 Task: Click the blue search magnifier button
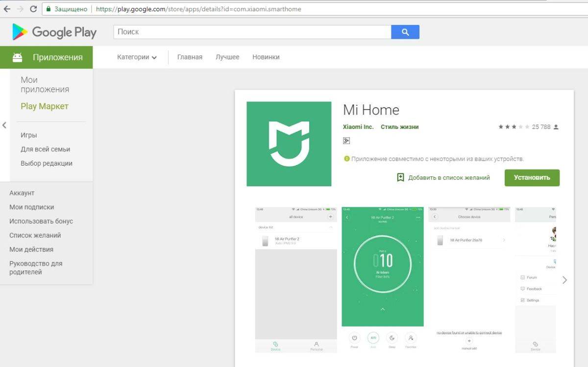(x=405, y=32)
